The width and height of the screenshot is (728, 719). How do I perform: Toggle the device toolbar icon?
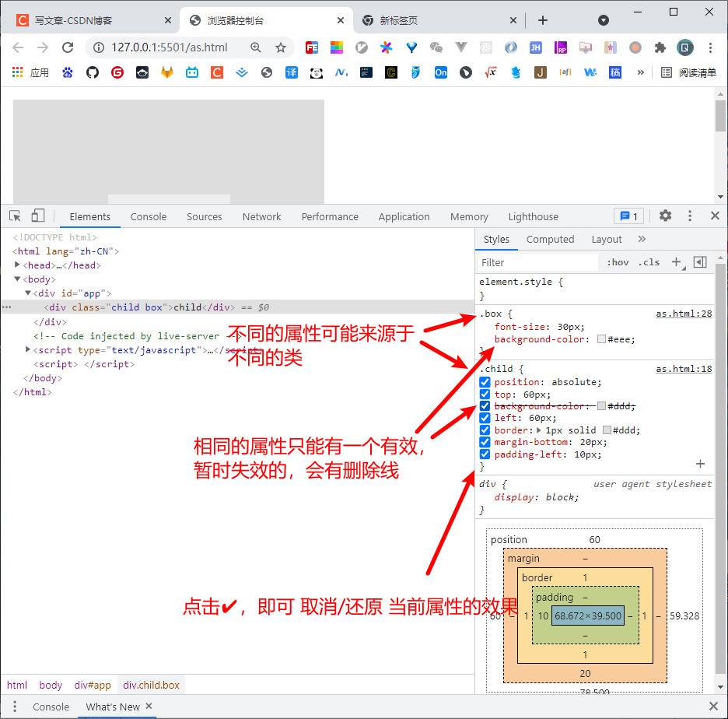point(37,216)
